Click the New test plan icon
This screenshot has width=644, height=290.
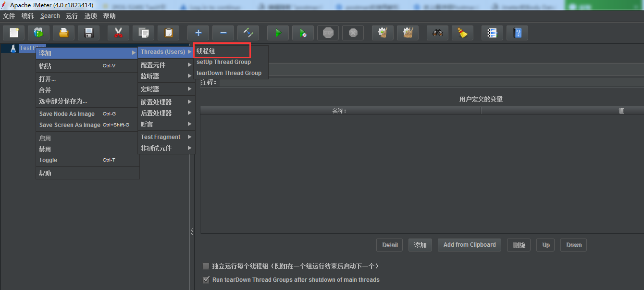tap(14, 33)
